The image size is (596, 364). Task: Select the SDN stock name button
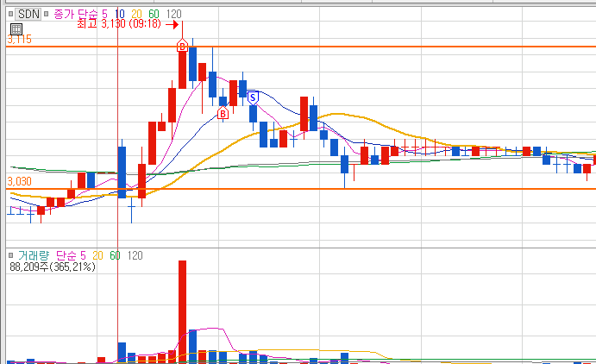[28, 14]
